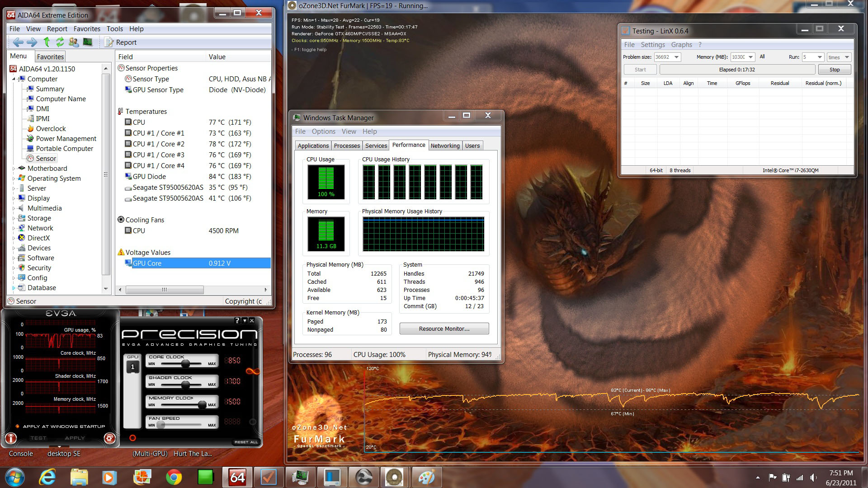868x488 pixels.
Task: Open Google Chrome from taskbar
Action: click(174, 477)
